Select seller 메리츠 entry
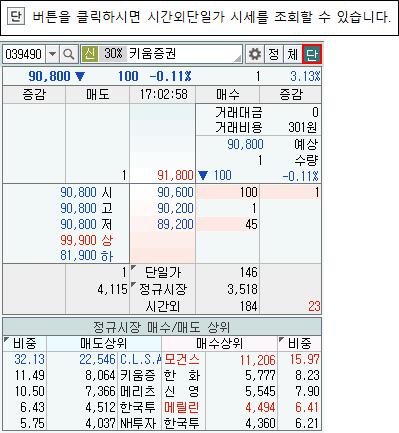Screen dimensions: 399x433 [138, 391]
